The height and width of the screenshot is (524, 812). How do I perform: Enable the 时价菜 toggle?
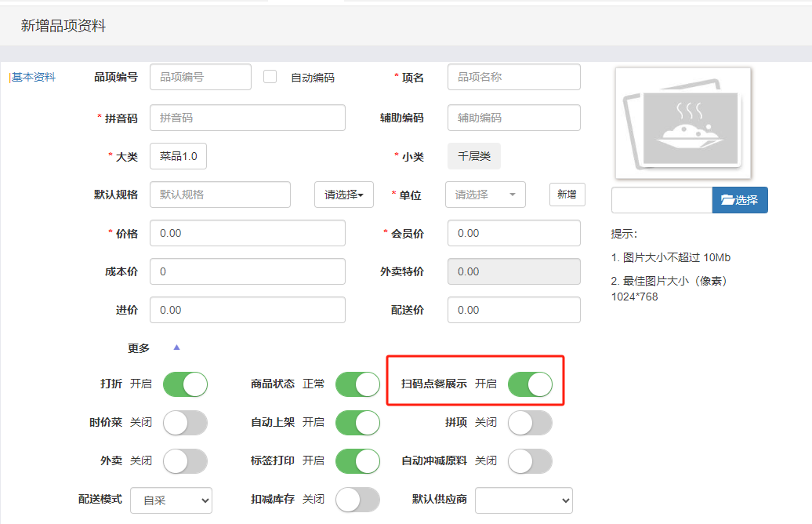[186, 423]
